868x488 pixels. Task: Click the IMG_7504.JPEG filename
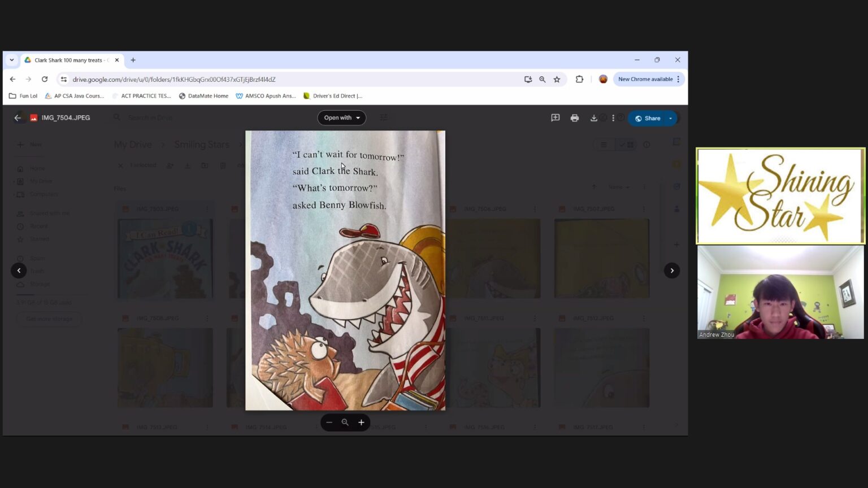66,118
